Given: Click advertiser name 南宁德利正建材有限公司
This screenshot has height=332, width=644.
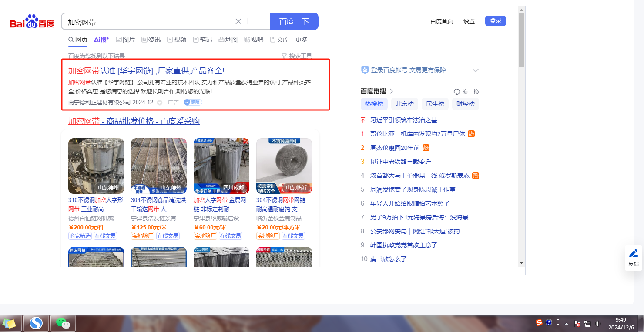Looking at the screenshot, I should coord(99,102).
